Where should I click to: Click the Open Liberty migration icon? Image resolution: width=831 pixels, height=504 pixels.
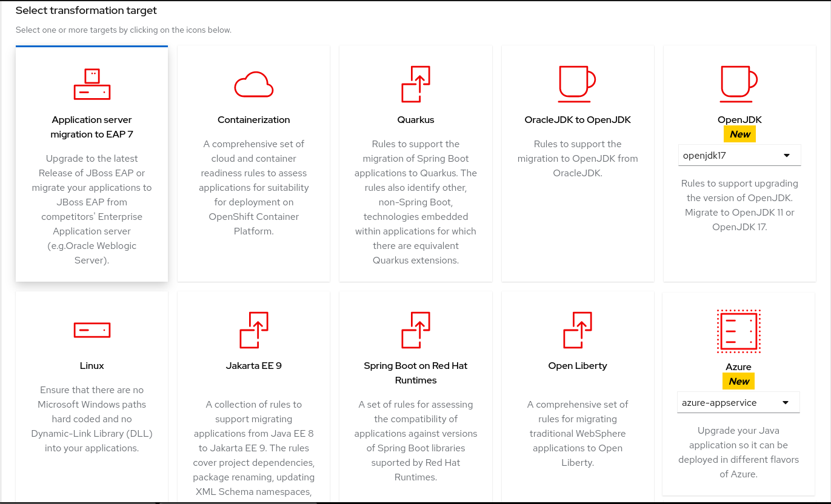coord(577,330)
